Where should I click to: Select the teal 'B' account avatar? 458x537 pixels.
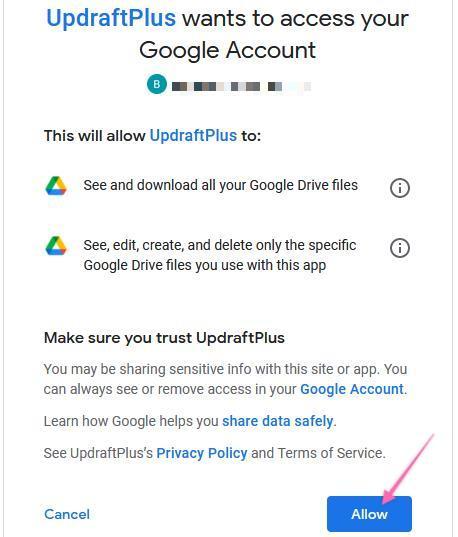(157, 84)
